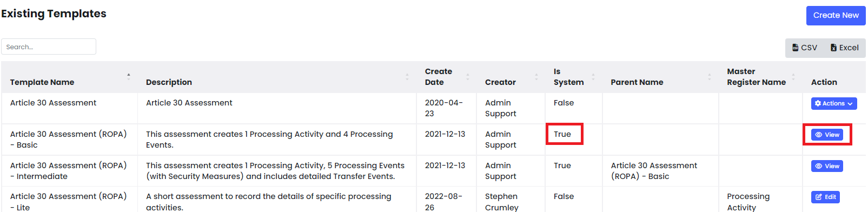Click Is System value True in ROPA Basic row
The height and width of the screenshot is (212, 868).
coord(562,134)
